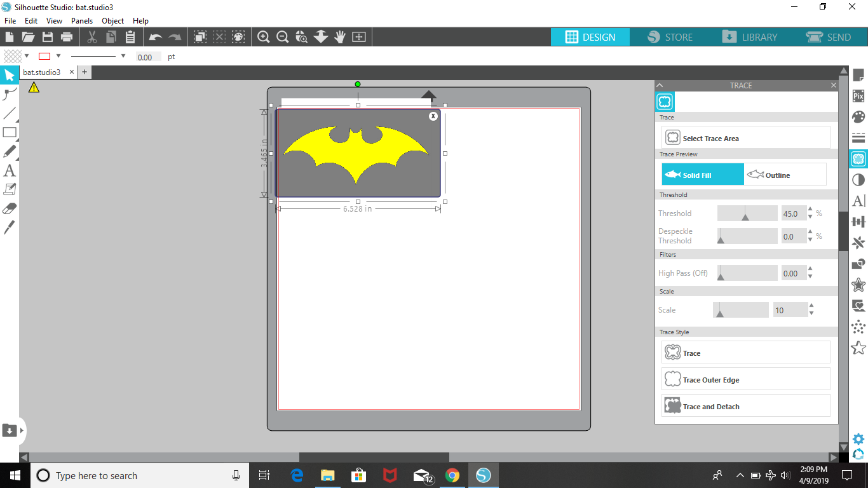
Task: Select the Text tool
Action: tap(10, 170)
